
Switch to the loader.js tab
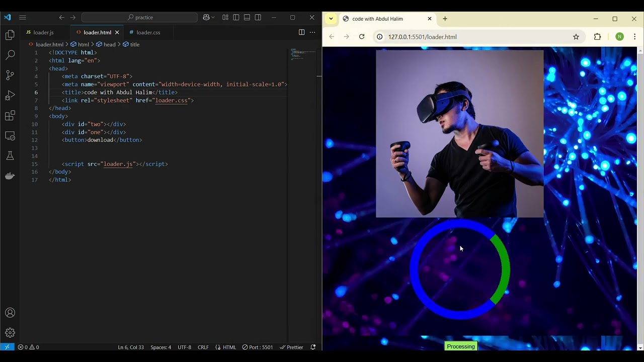(x=44, y=32)
